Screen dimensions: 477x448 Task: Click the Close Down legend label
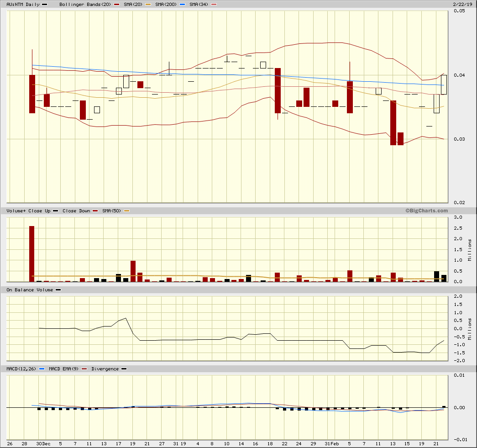pyautogui.click(x=76, y=211)
